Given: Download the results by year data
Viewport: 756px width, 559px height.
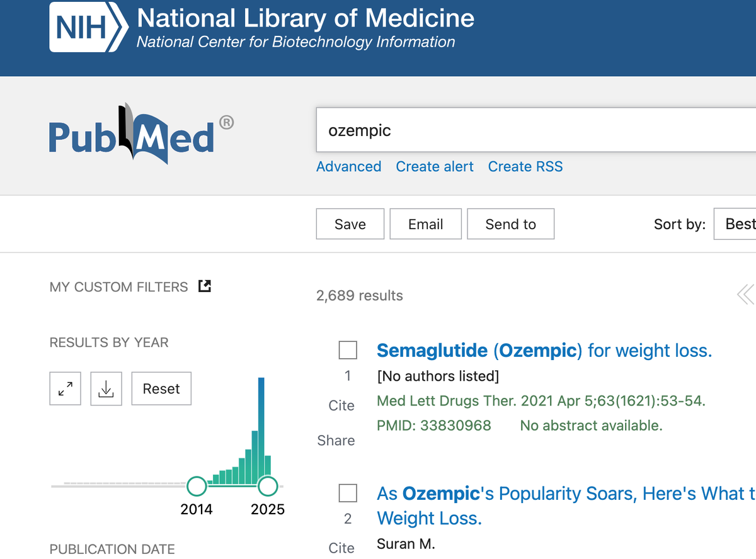Looking at the screenshot, I should [106, 389].
